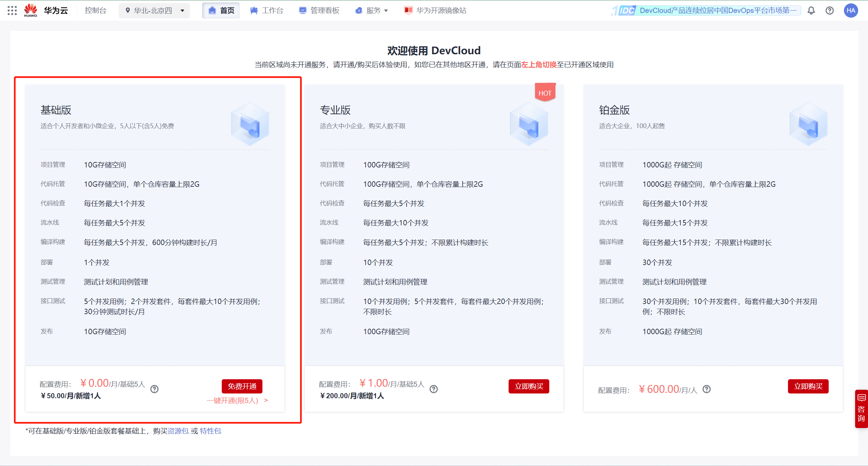The height and width of the screenshot is (466, 868).
Task: Click 左上角切换 highlighted text
Action: point(539,65)
